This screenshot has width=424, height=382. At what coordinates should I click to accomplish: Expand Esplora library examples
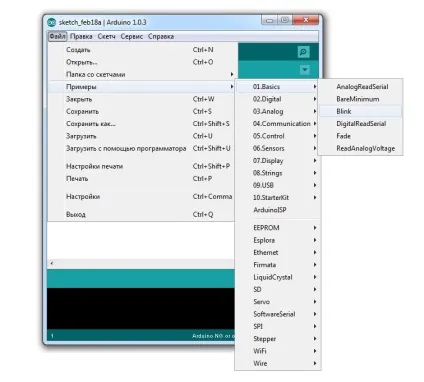coord(277,240)
